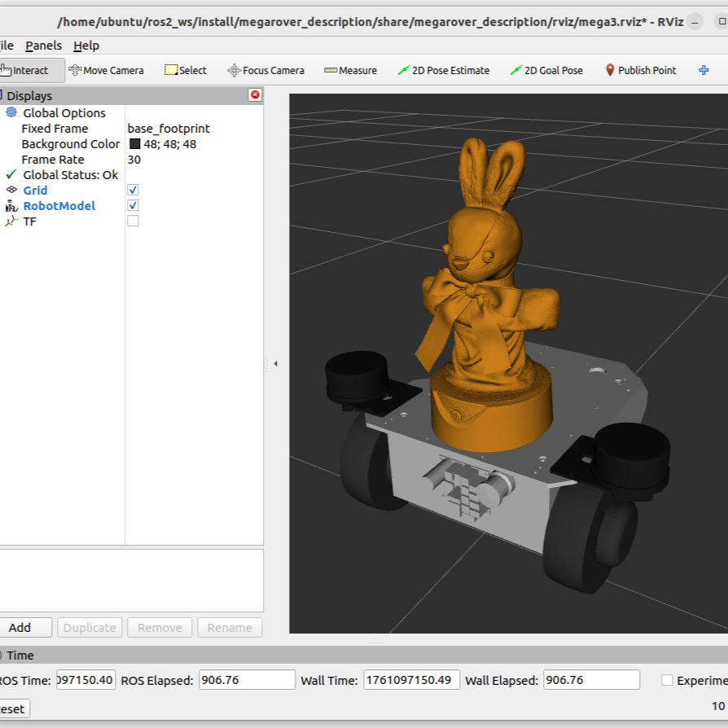Click the Fixed Frame value base_footprint
The width and height of the screenshot is (728, 728).
169,129
